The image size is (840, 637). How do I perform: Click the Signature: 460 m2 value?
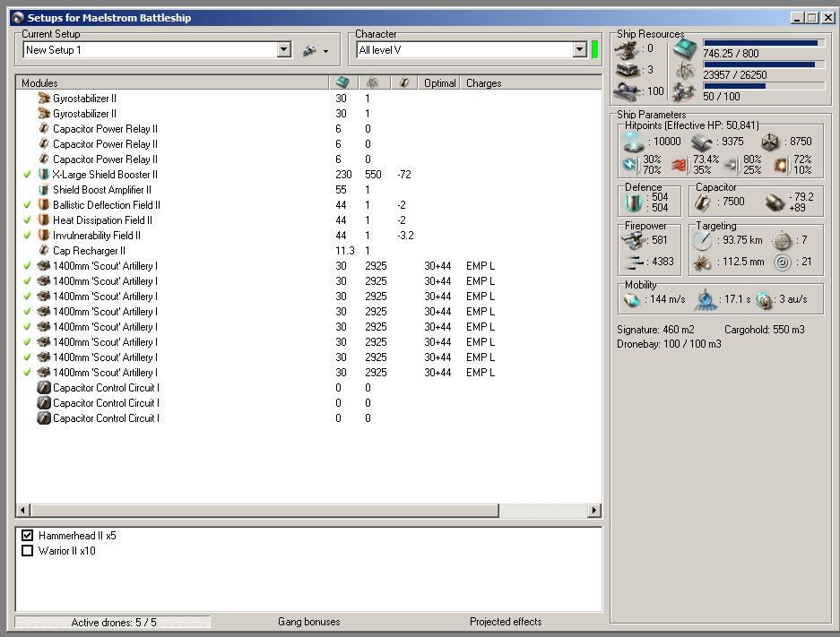(655, 330)
